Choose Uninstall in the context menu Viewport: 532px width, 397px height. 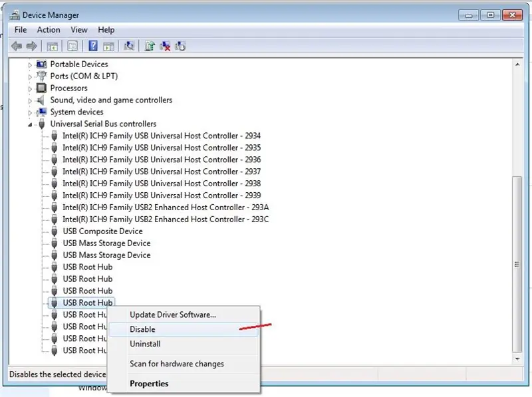184,344
